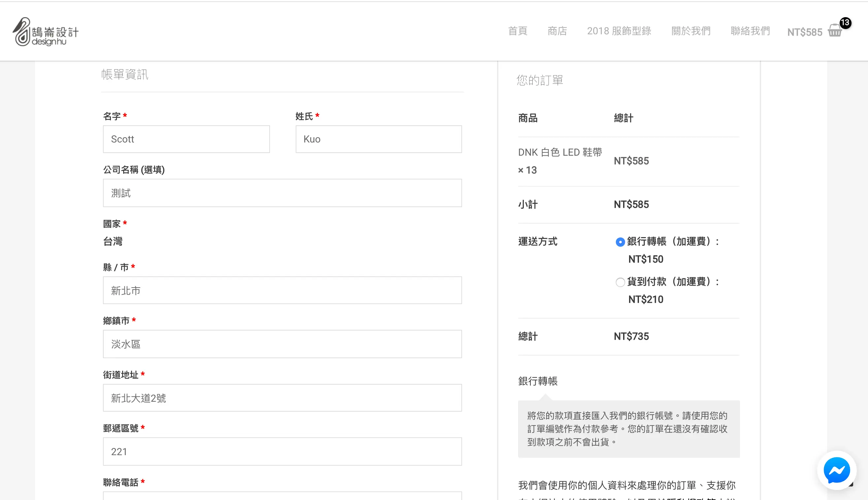Click the 姓氏 field containing Kuo

[x=379, y=139]
